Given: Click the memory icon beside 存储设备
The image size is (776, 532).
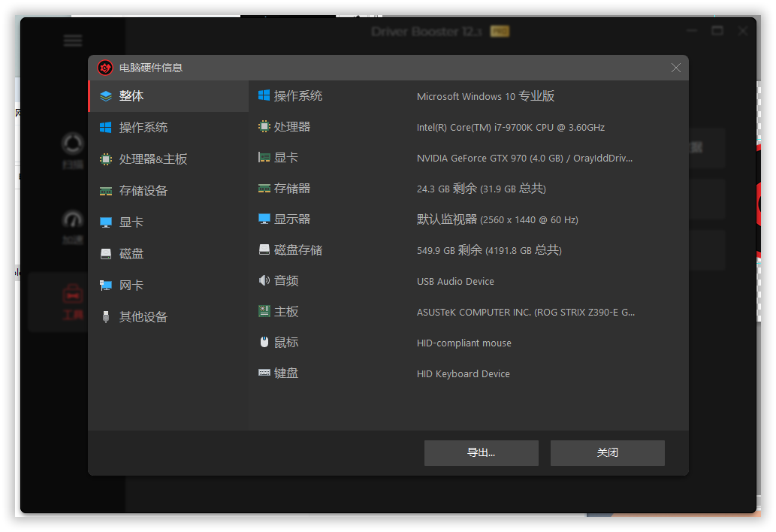Looking at the screenshot, I should click(106, 191).
